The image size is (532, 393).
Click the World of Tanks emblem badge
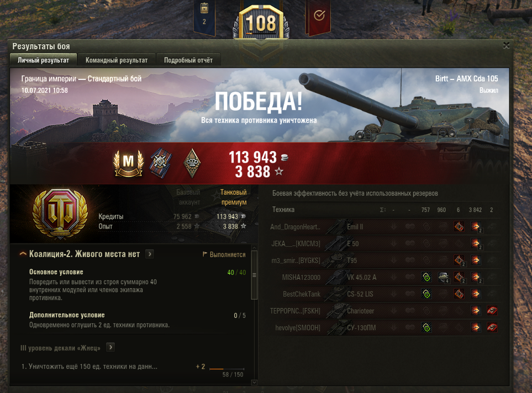(60, 214)
